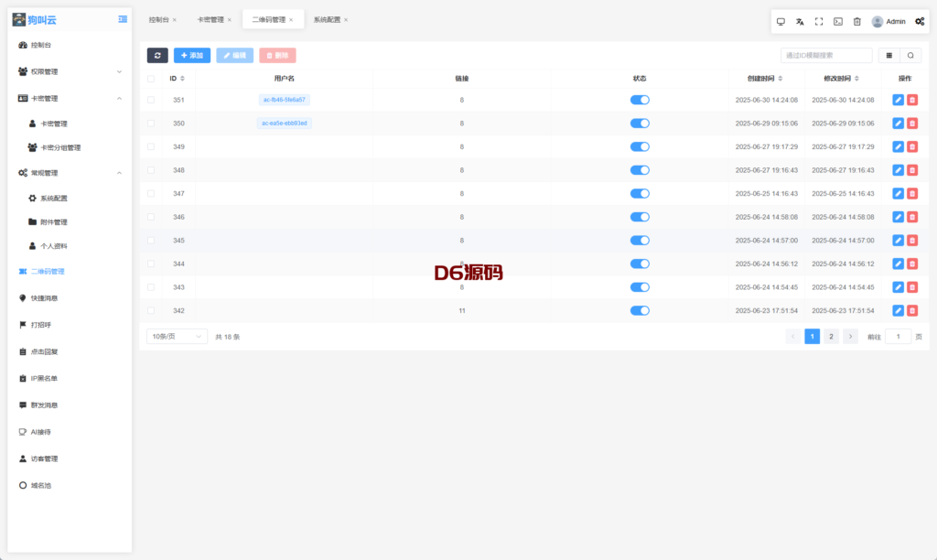This screenshot has width=937, height=560.
Task: Collapse the sidebar using the menu fold icon
Action: click(123, 19)
